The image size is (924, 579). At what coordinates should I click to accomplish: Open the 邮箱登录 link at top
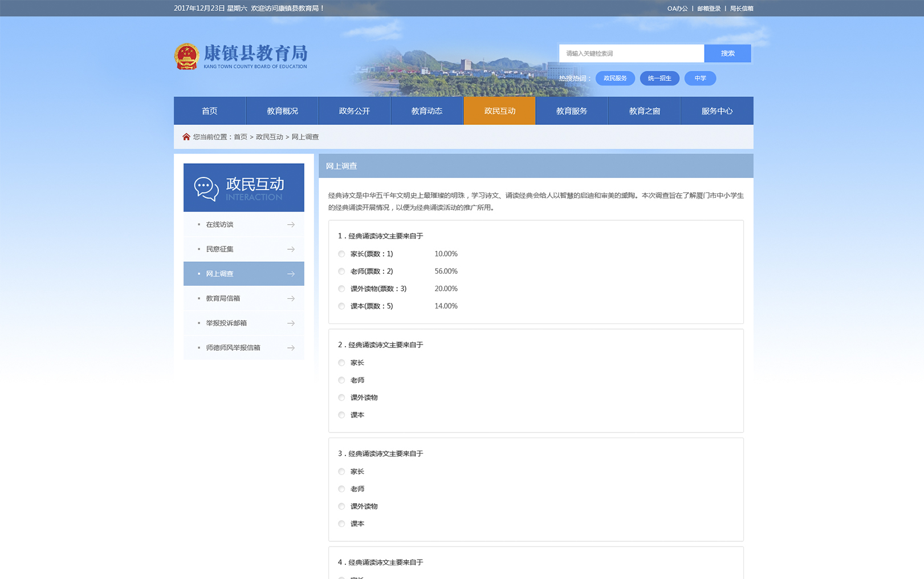709,9
